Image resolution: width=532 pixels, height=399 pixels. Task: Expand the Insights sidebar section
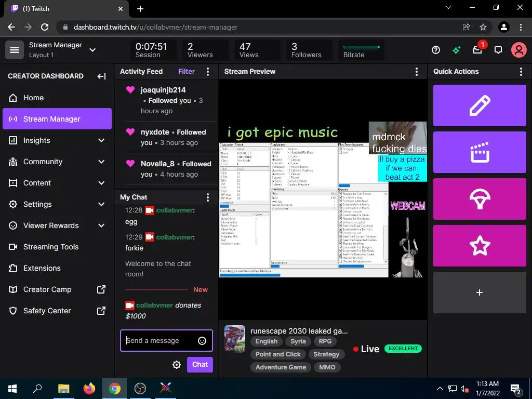coord(101,140)
